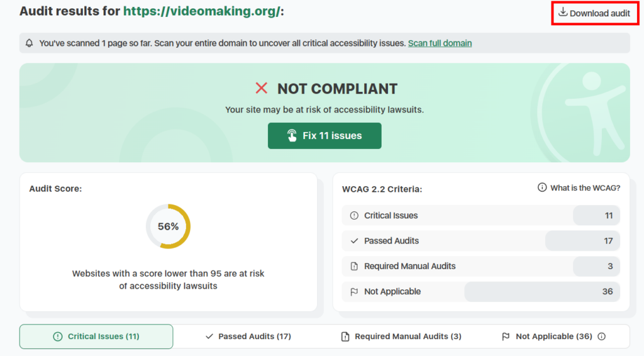
Task: Click the Not Applicable 36 count bar
Action: pos(541,292)
